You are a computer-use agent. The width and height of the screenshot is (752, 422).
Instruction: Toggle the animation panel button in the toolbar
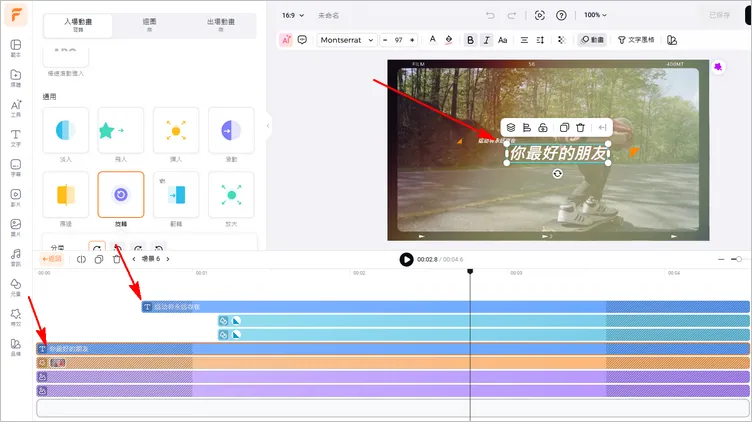pyautogui.click(x=592, y=40)
